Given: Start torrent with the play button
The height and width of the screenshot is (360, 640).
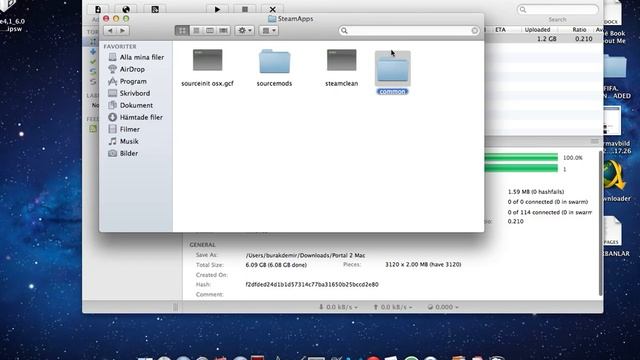Looking at the screenshot, I should pos(217,9).
